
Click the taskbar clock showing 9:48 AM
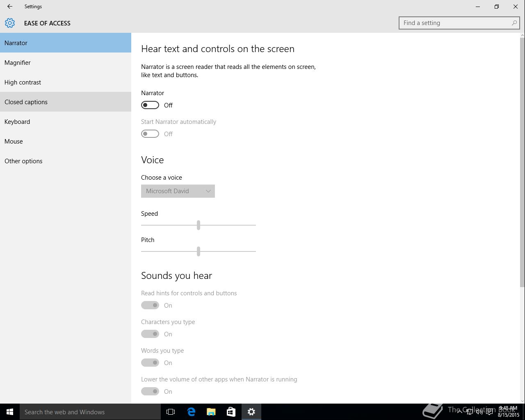pyautogui.click(x=508, y=411)
